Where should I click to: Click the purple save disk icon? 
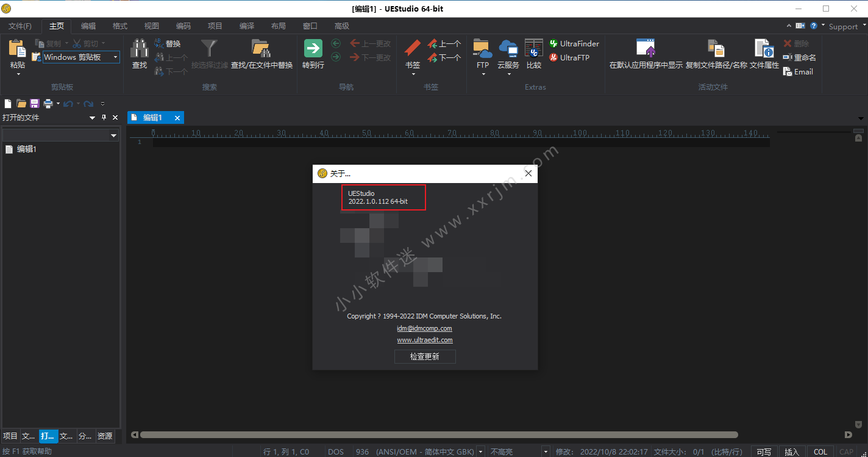click(35, 104)
